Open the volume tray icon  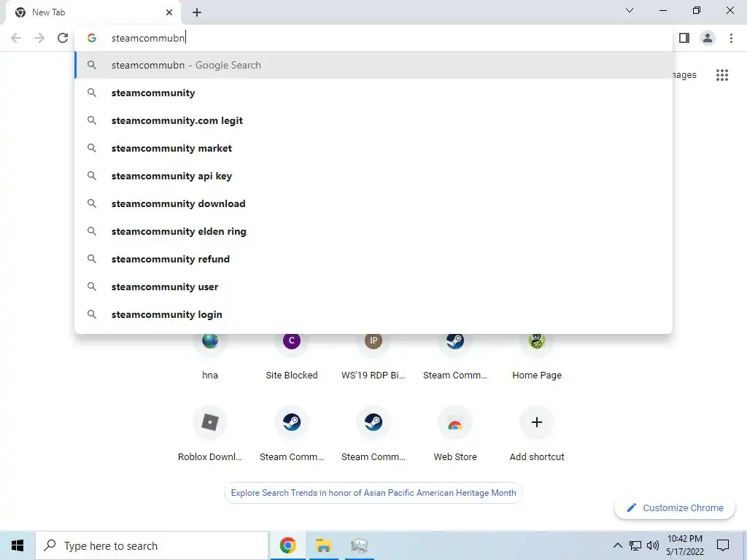(653, 545)
